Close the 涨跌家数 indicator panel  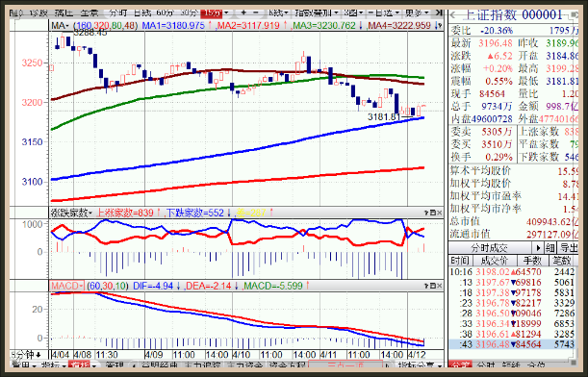(440, 213)
